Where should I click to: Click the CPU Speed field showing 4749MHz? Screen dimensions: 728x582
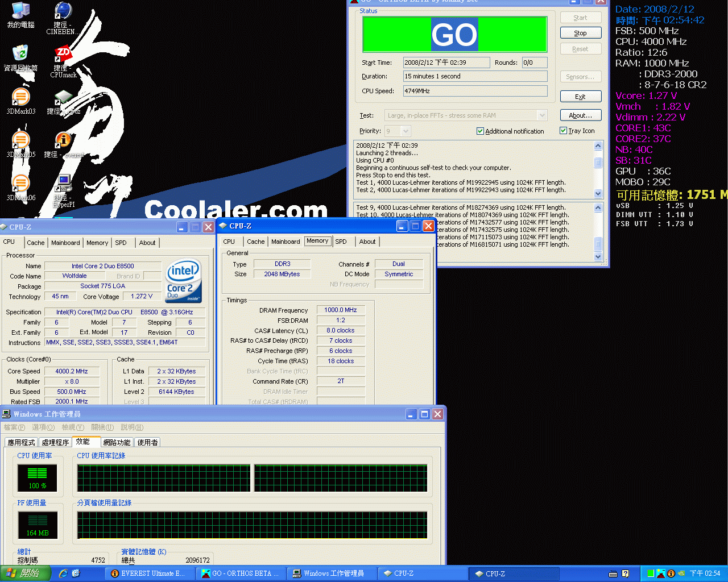click(x=475, y=91)
